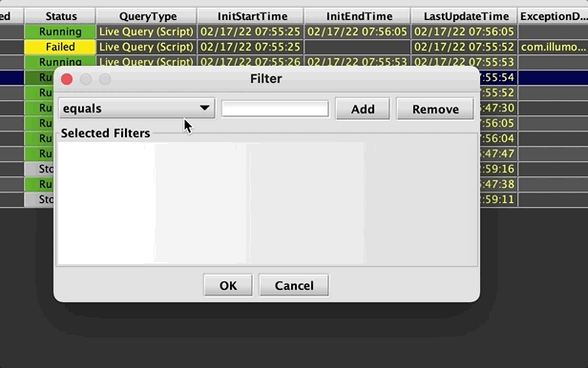
Task: Click the Status column header
Action: coord(60,16)
